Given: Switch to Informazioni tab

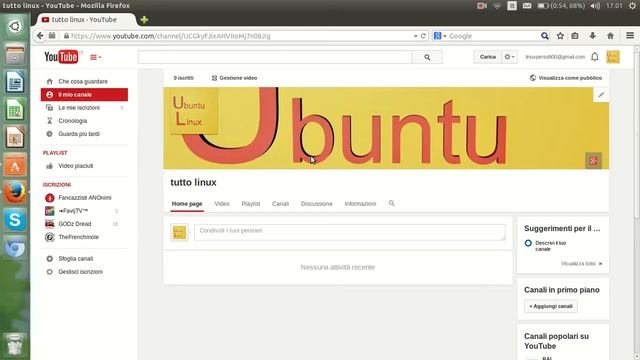Looking at the screenshot, I should [360, 204].
